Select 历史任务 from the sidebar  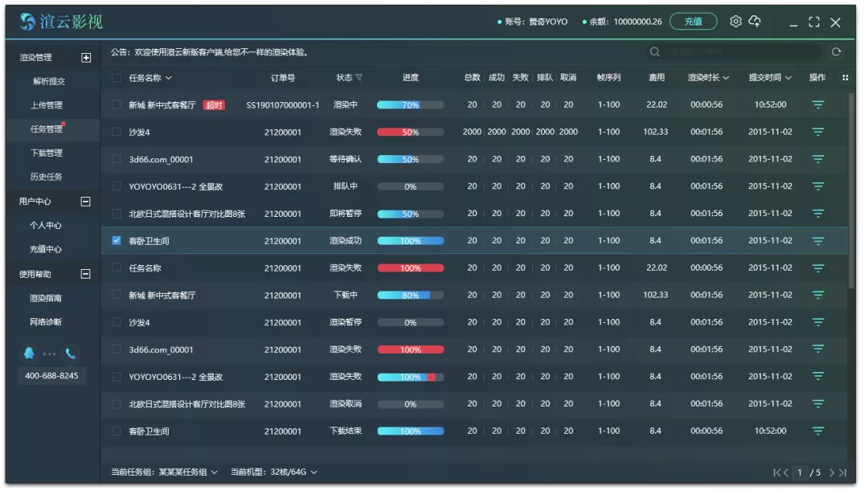[47, 177]
